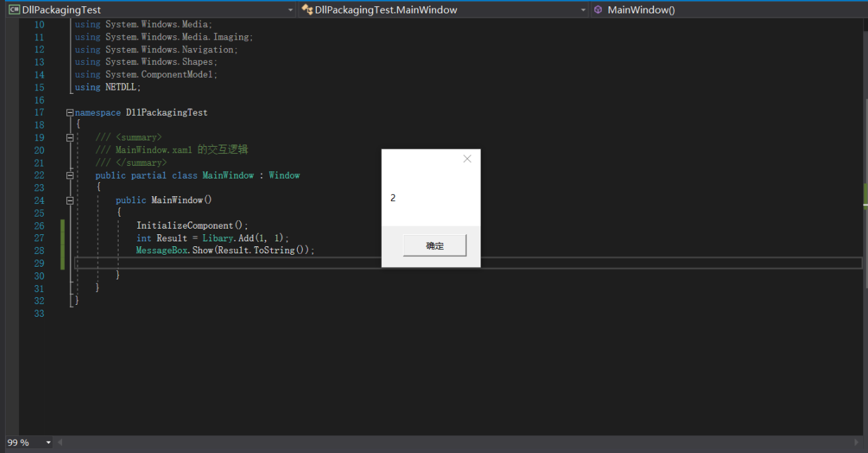Click line number 26 in the margin
868x453 pixels.
click(39, 225)
